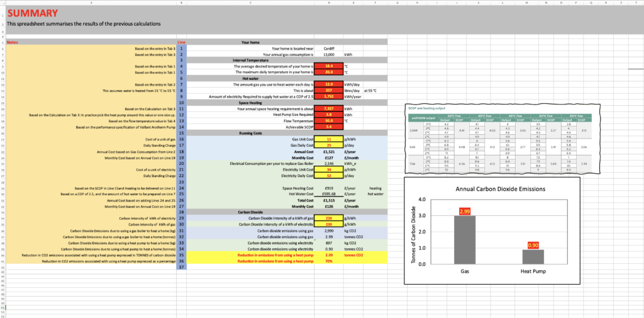The width and height of the screenshot is (644, 318).
Task: Click yellow 230 cell for gas carbon intensity
Action: coord(328,218)
